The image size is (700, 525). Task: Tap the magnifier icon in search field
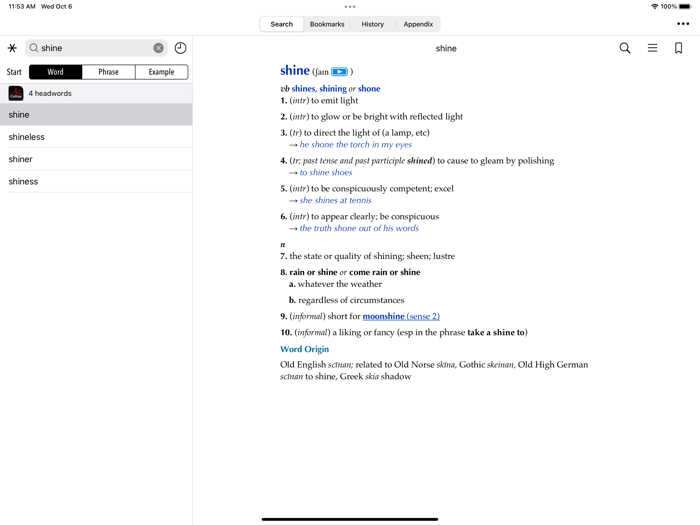[34, 48]
